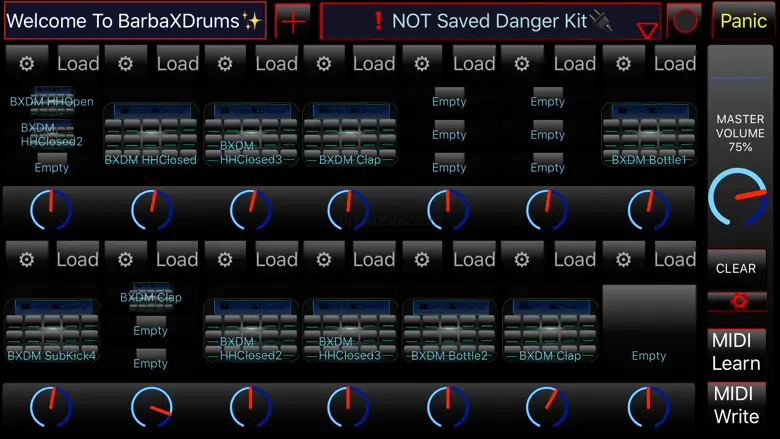The image size is (780, 439).
Task: Open settings gear above the BXDM Bottle2 pad
Action: point(422,259)
